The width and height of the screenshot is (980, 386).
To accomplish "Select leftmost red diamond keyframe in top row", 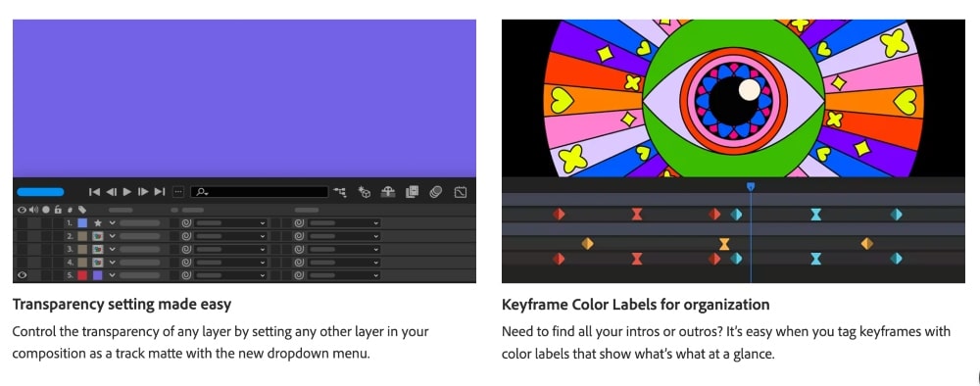I will (559, 215).
